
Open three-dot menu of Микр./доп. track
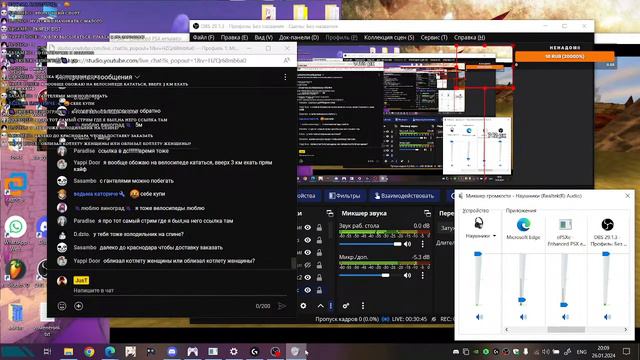pyautogui.click(x=422, y=276)
